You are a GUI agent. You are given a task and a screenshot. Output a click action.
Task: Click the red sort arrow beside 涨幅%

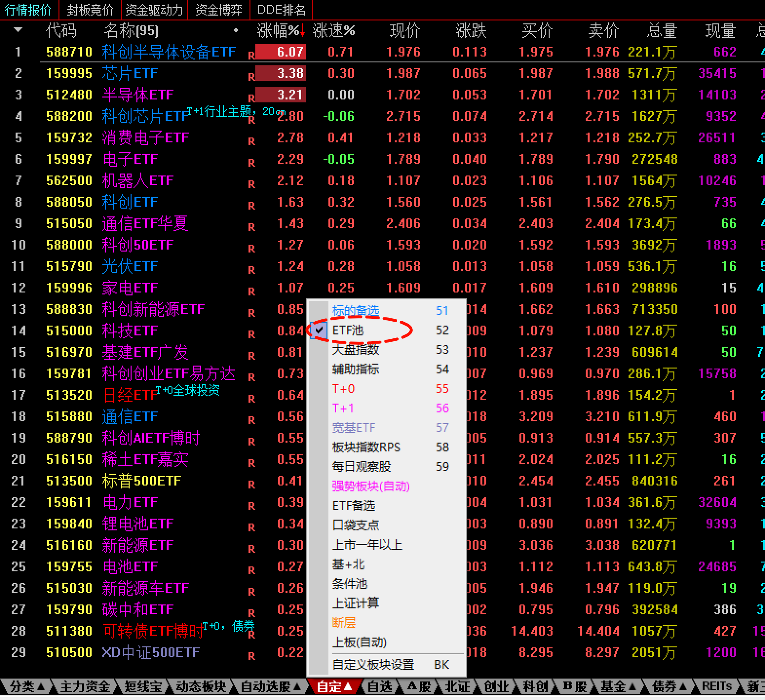coord(303,32)
